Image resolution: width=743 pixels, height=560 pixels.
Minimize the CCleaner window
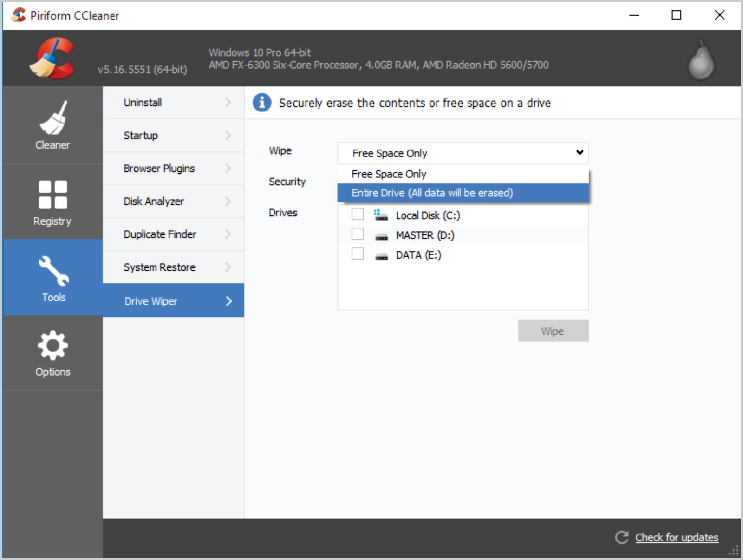pyautogui.click(x=634, y=15)
